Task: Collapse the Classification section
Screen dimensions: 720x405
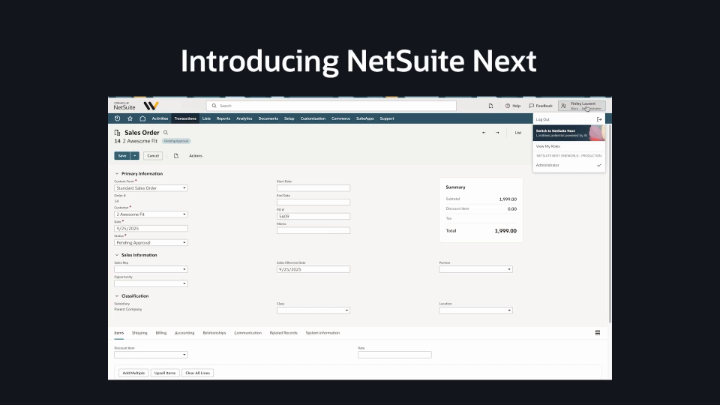Action: 117,296
